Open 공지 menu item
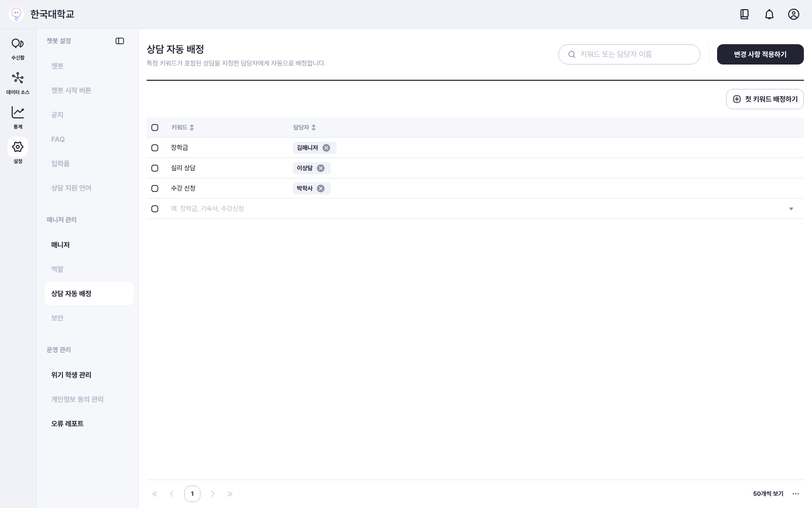 [x=89, y=115]
